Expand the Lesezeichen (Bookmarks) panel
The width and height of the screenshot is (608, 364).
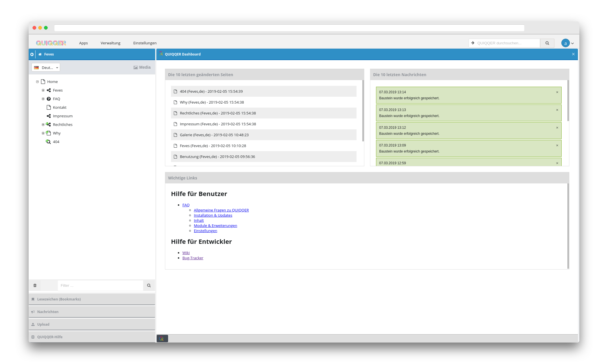(x=92, y=299)
